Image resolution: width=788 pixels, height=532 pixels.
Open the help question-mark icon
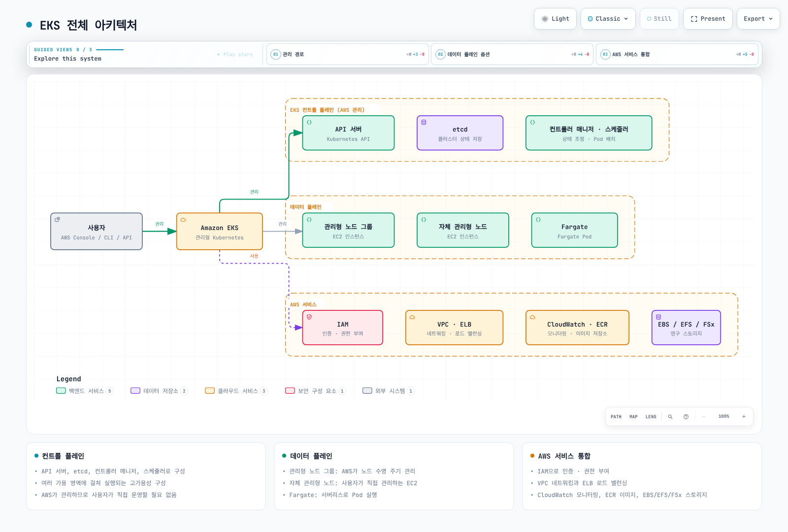pyautogui.click(x=686, y=417)
